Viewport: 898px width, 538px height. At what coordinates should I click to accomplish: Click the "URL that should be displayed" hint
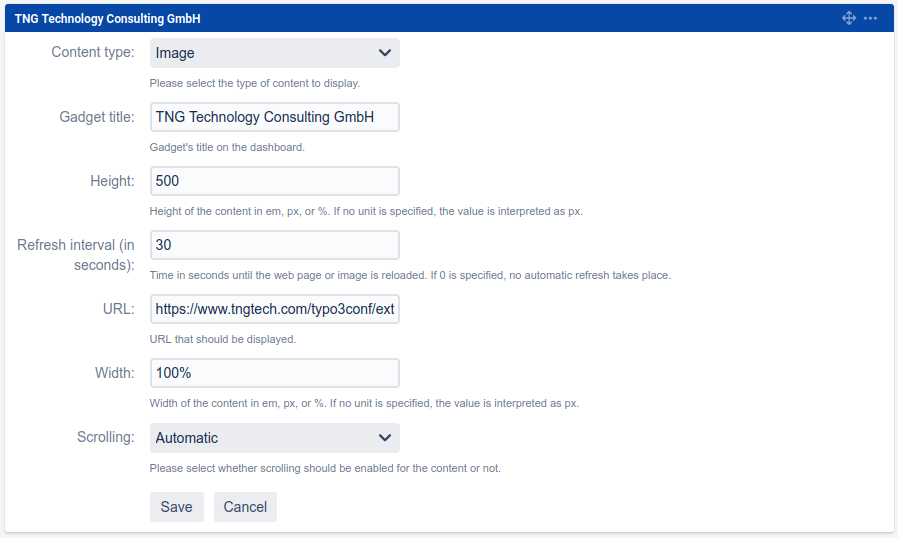(222, 339)
